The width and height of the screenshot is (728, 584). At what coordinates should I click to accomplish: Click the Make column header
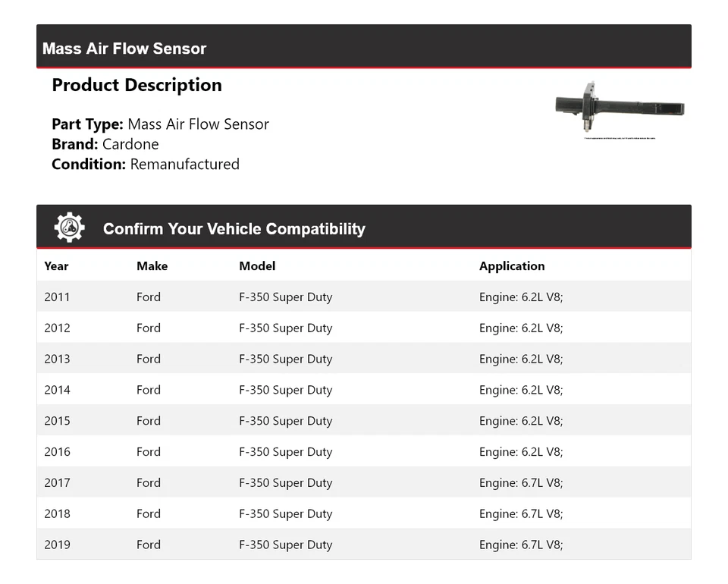click(x=152, y=266)
